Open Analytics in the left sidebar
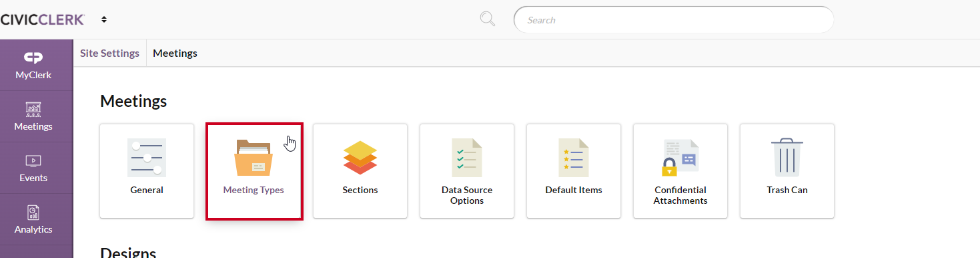This screenshot has width=980, height=258. tap(33, 219)
